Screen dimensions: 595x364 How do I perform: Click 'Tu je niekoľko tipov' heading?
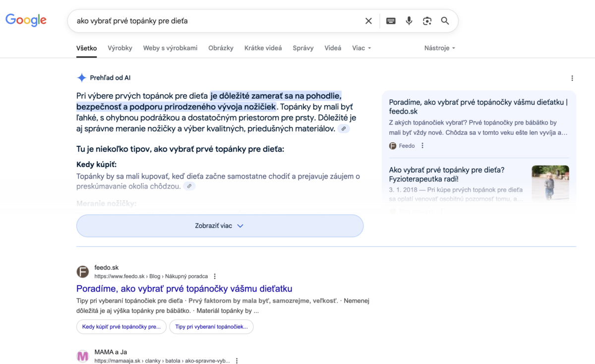pos(180,149)
